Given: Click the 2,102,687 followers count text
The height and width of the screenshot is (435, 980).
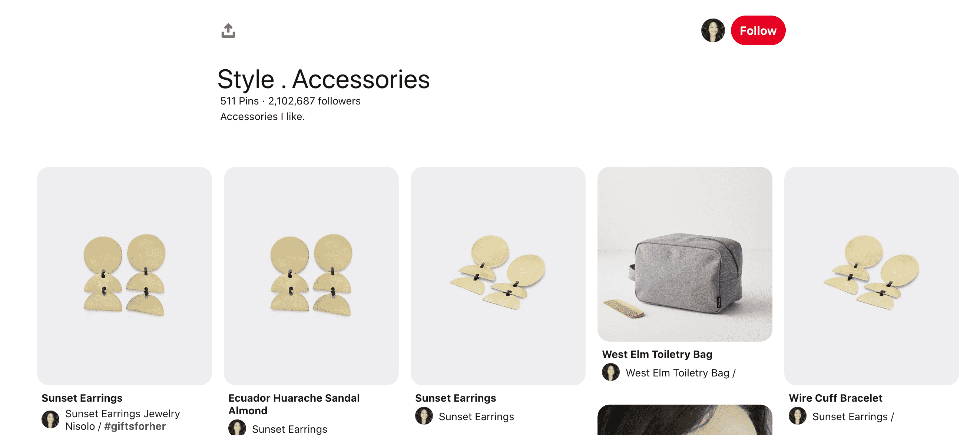Looking at the screenshot, I should click(x=314, y=101).
